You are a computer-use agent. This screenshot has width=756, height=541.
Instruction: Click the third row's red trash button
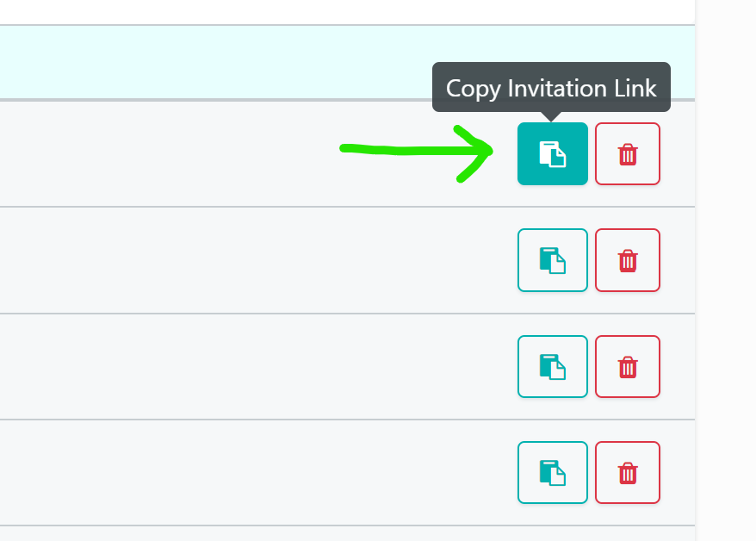(627, 366)
